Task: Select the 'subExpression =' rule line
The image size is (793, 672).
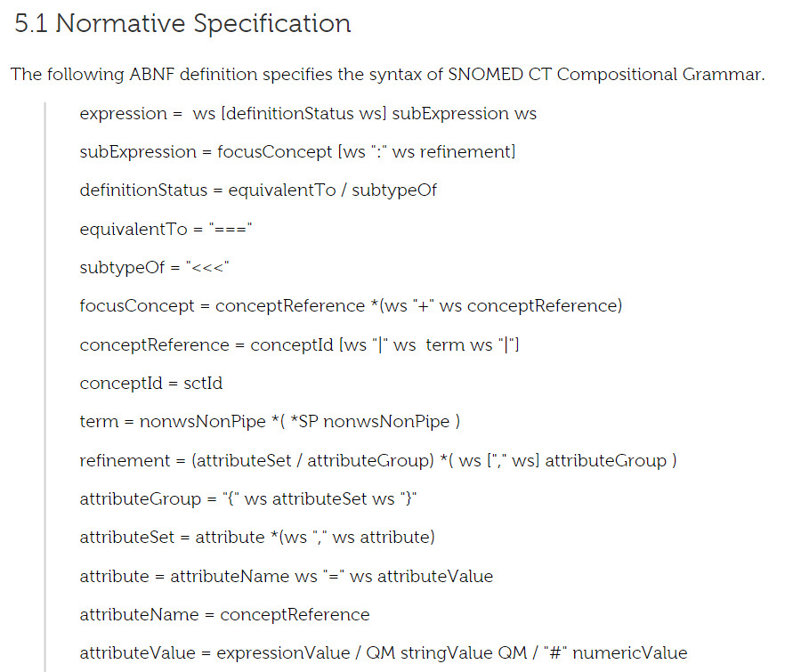Action: coord(297,151)
